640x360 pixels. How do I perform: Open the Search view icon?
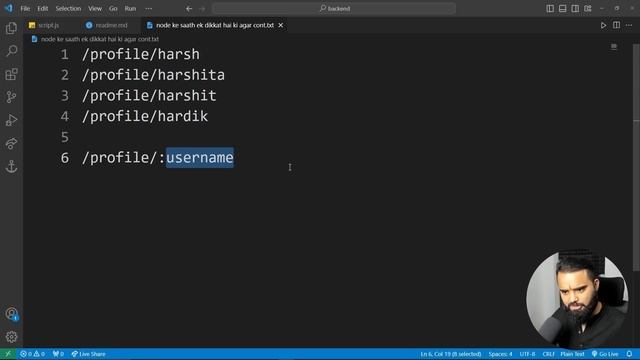11,51
